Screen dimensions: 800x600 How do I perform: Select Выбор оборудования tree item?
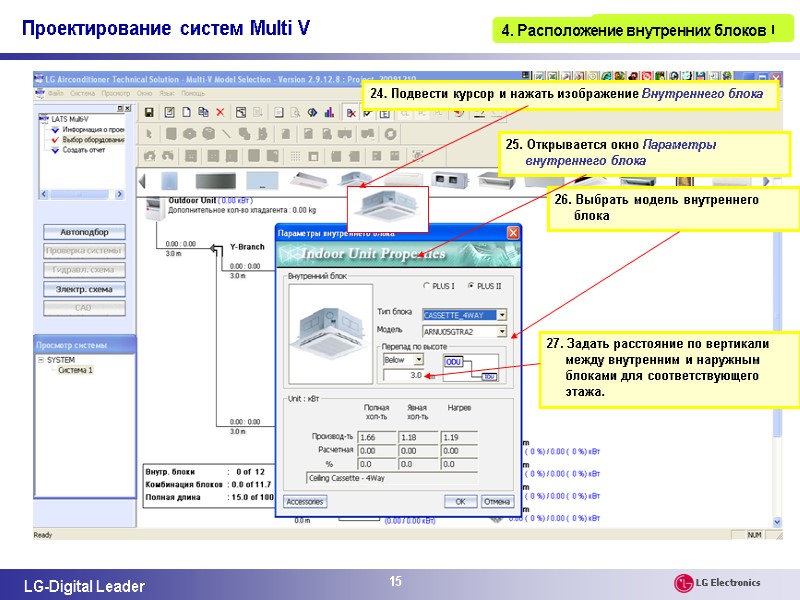[x=93, y=140]
